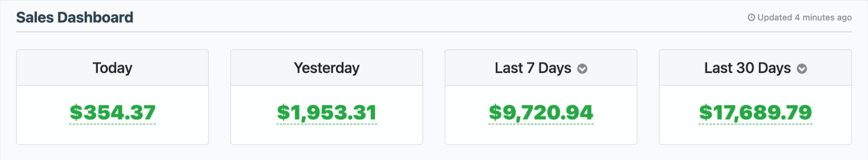868x160 pixels.
Task: Click the clock icon beside Updated text
Action: (x=751, y=17)
